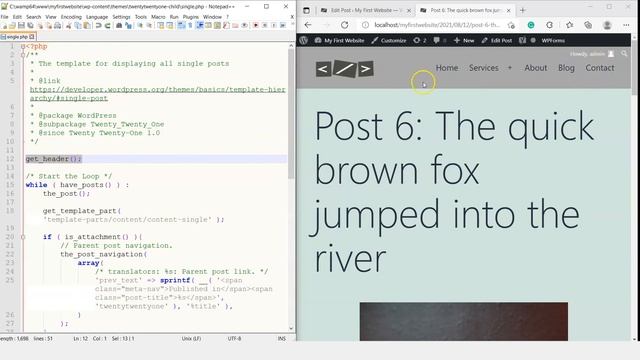Close the single.php tab using its X
This screenshot has width=640, height=360.
(x=32, y=37)
